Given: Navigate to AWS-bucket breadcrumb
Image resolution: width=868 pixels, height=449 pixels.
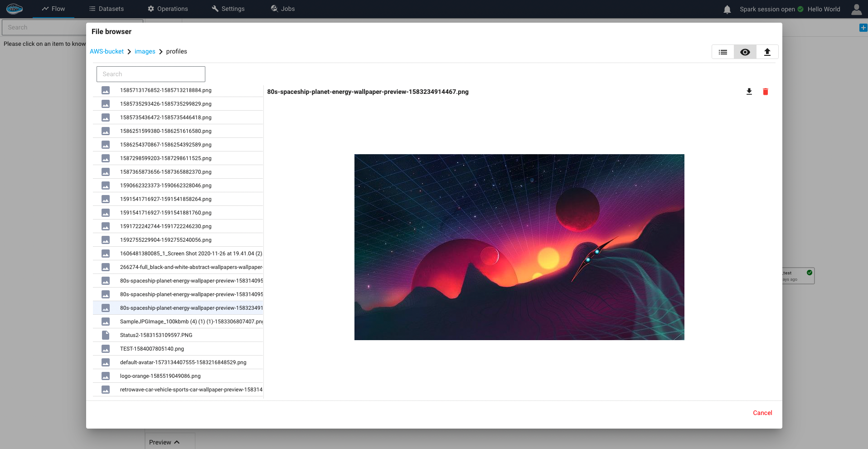Looking at the screenshot, I should [x=107, y=52].
